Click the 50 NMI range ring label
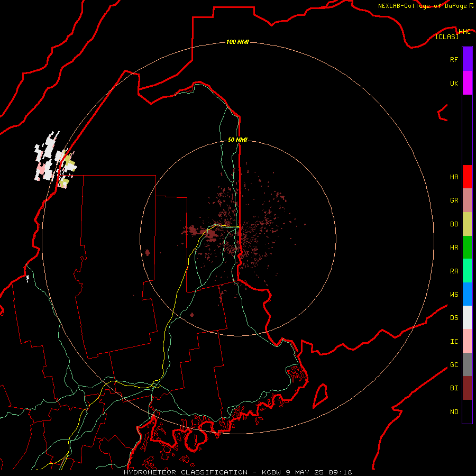Viewport: 476px width, 476px height. [x=237, y=140]
